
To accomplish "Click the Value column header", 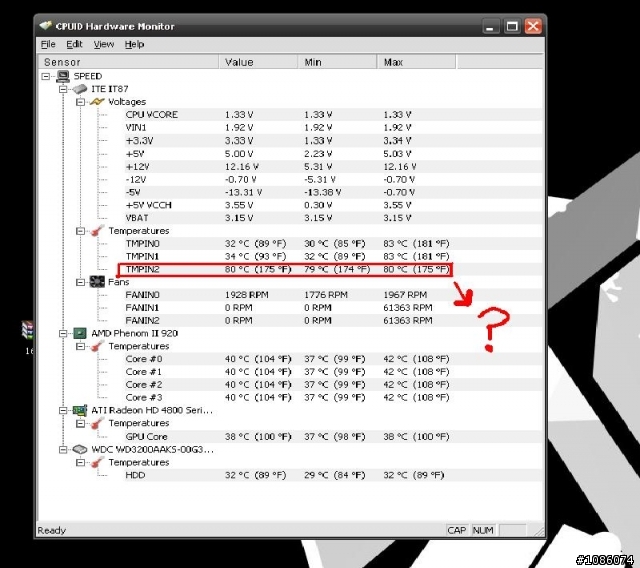I will pyautogui.click(x=258, y=62).
